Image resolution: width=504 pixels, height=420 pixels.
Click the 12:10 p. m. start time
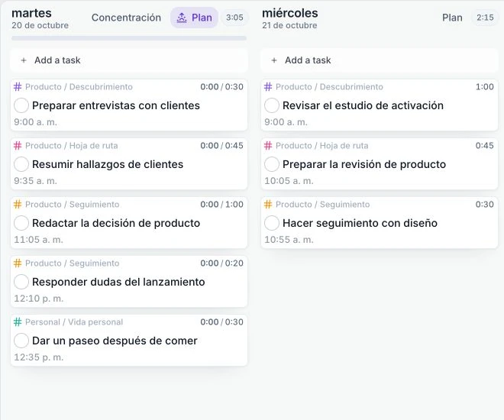(x=39, y=299)
